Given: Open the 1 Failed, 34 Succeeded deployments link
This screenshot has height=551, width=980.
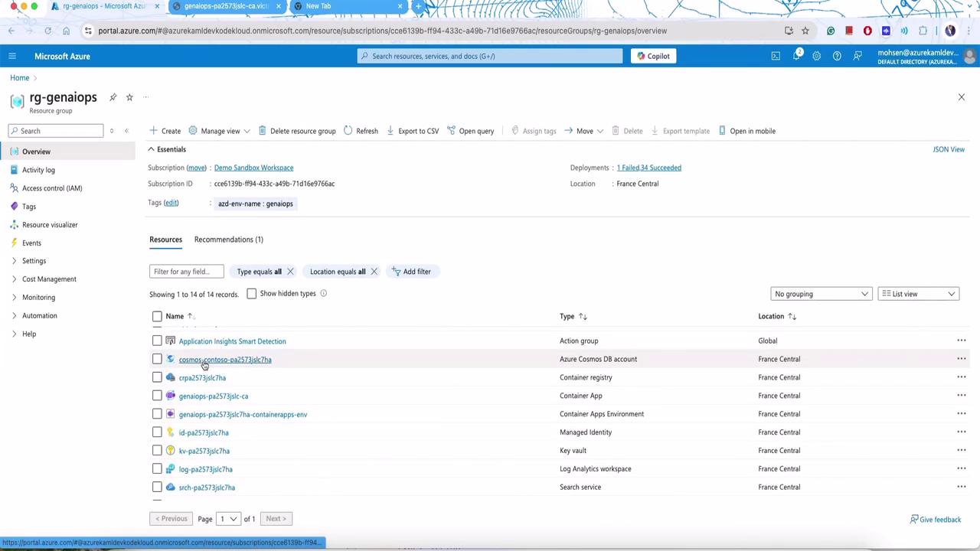Looking at the screenshot, I should click(x=648, y=168).
